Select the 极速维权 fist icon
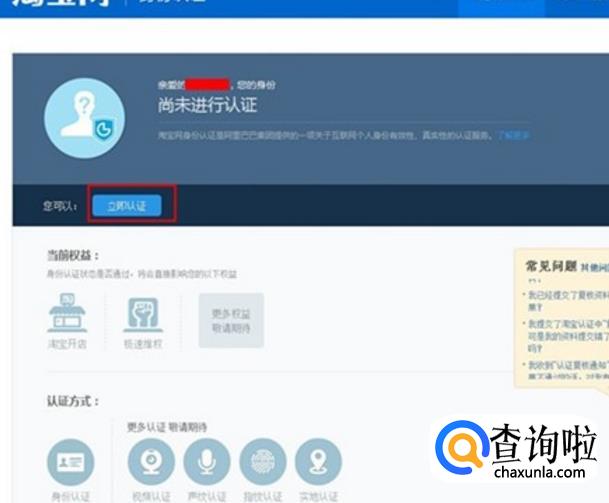This screenshot has height=503, width=609. tap(143, 313)
